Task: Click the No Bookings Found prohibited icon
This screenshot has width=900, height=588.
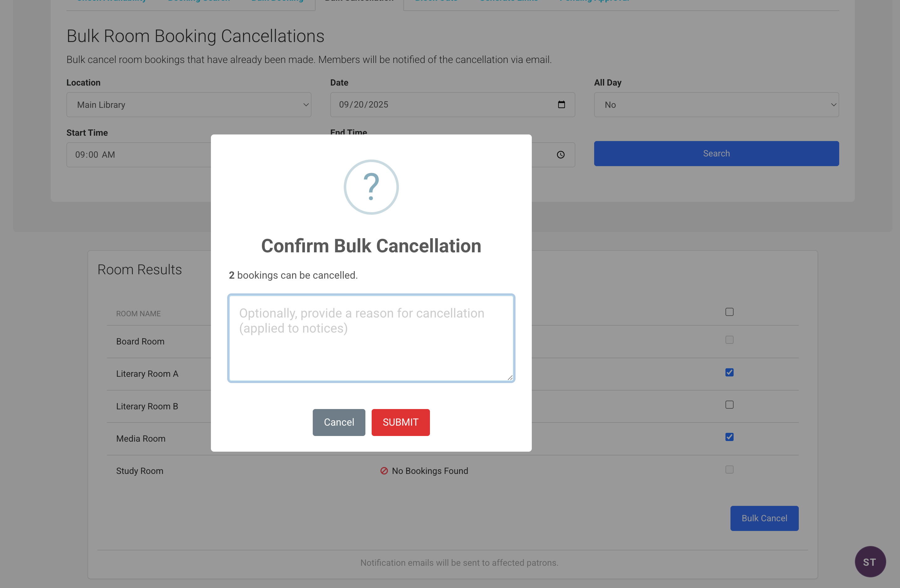Action: pyautogui.click(x=384, y=471)
